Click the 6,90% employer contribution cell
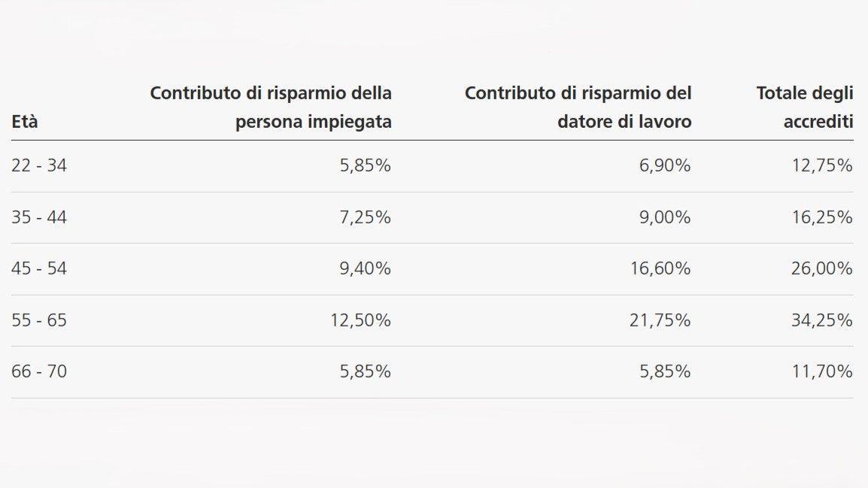Viewport: 868px width, 488px height. 665,165
